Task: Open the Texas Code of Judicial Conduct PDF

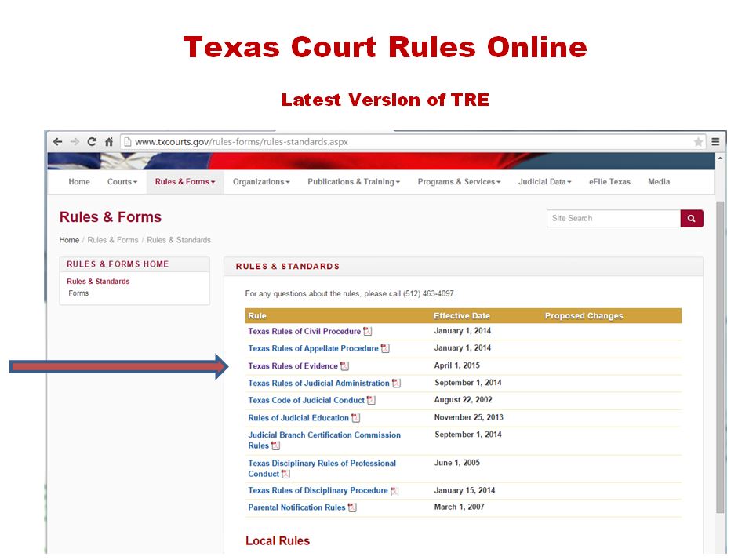Action: (x=372, y=400)
